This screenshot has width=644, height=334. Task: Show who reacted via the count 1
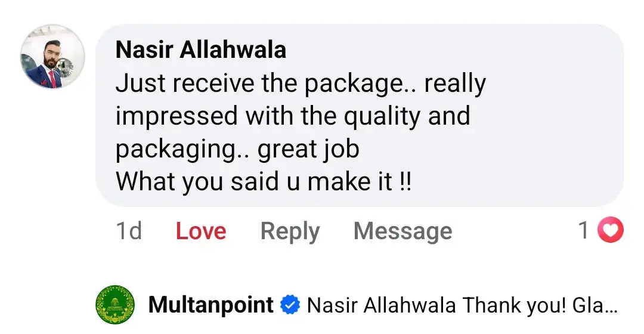click(x=584, y=230)
